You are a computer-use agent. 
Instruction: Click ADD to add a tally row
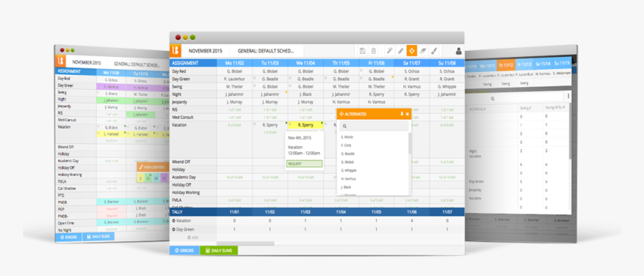[192, 237]
